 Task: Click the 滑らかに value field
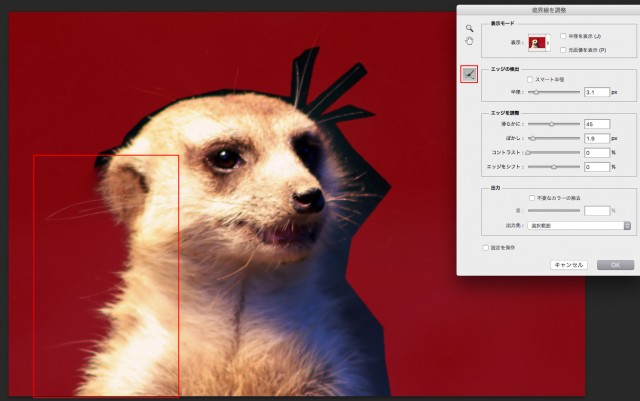(x=596, y=124)
